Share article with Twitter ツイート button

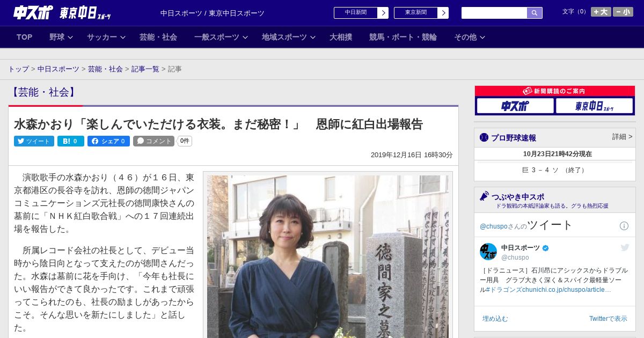click(34, 141)
